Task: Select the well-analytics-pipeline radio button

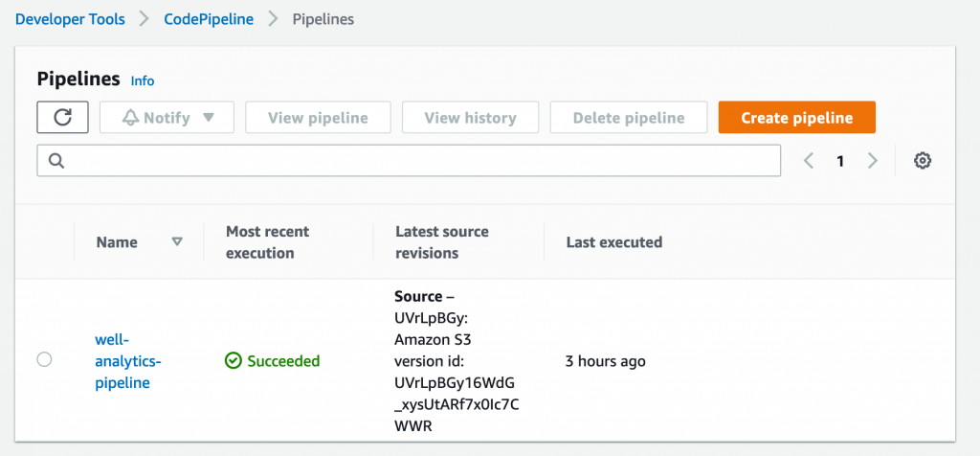Action: pyautogui.click(x=44, y=360)
